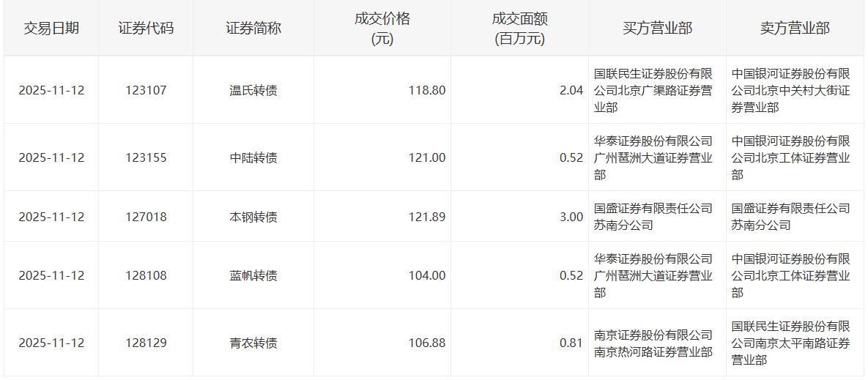
Task: Click the 证券代码 column header
Action: point(146,29)
